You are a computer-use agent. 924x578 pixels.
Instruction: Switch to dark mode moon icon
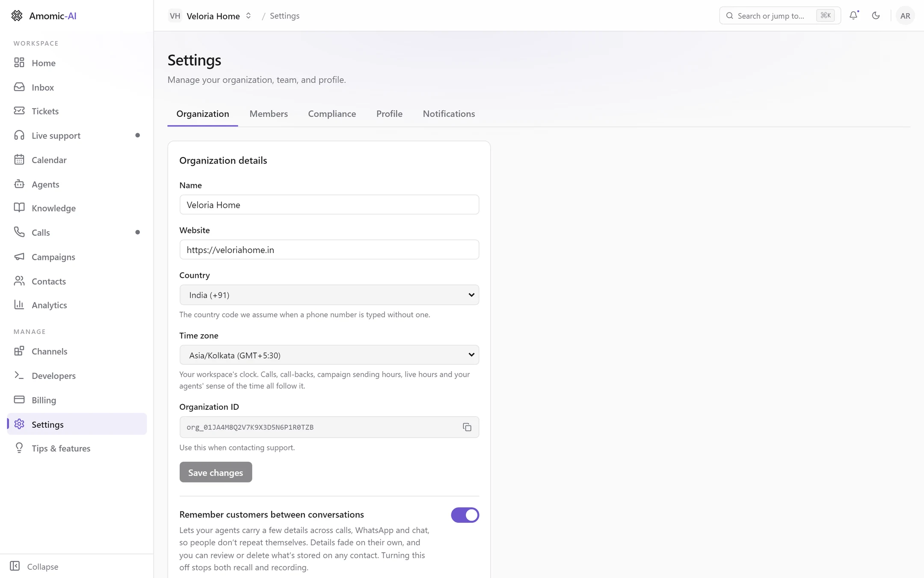(x=876, y=15)
